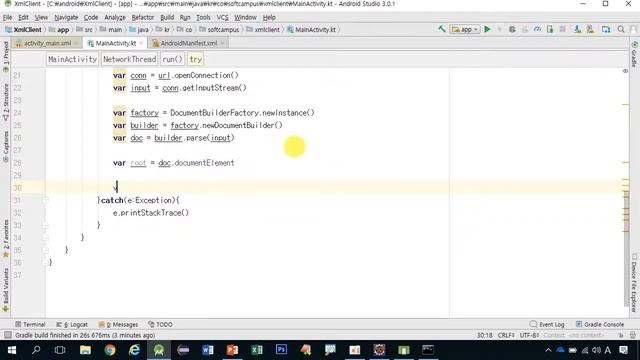Click line number 28 in gutter
Viewport: 640px width, 360px height.
pos(17,163)
